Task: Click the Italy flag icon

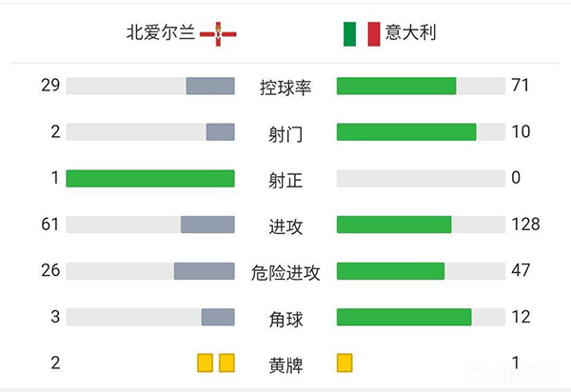Action: click(361, 33)
